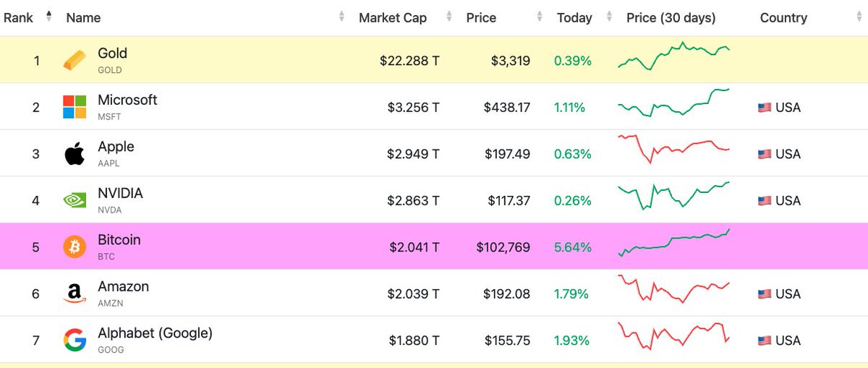Open Apple 30-day price chart
This screenshot has height=368, width=868.
(673, 149)
